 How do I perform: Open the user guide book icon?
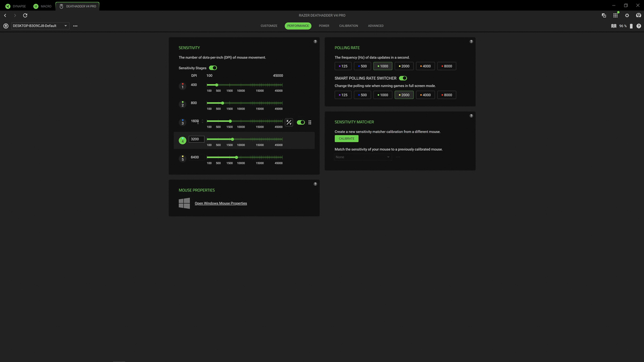[613, 26]
